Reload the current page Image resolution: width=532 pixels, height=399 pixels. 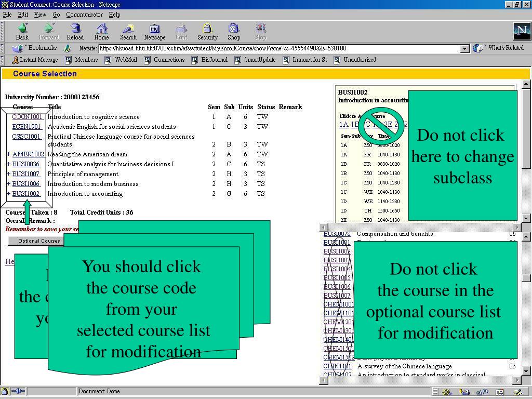point(75,32)
